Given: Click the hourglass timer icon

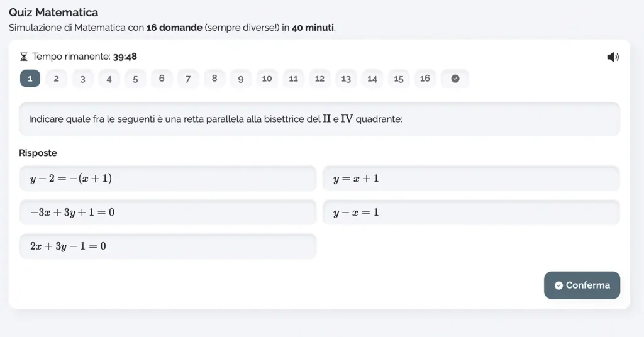Looking at the screenshot, I should click(x=24, y=57).
